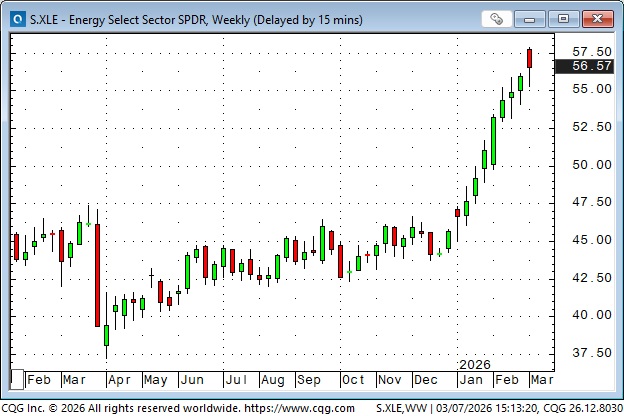The height and width of the screenshot is (416, 624).
Task: Click the CQG 26.12.8030 version text
Action: coord(578,408)
